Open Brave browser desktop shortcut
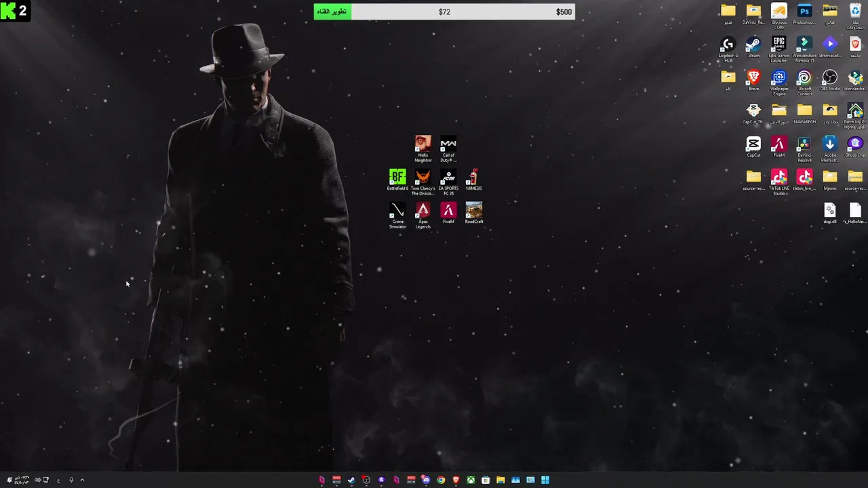The height and width of the screenshot is (488, 868). 753,81
